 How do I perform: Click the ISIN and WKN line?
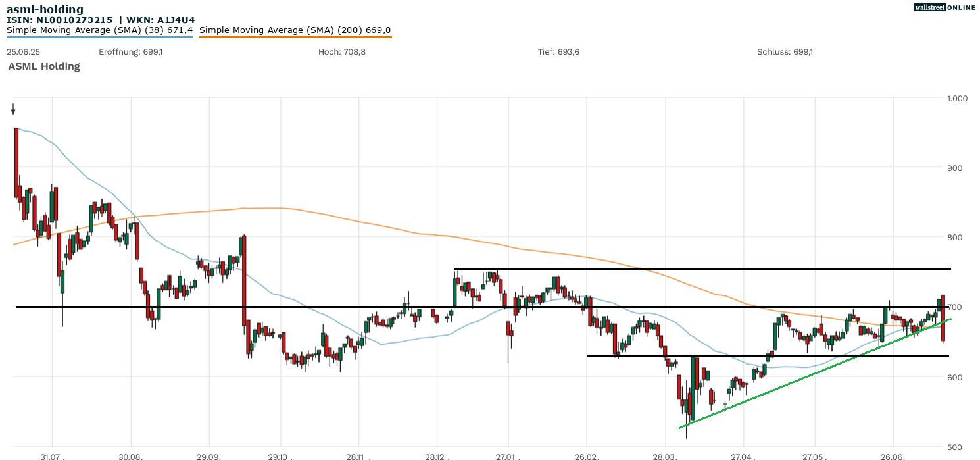pos(100,20)
